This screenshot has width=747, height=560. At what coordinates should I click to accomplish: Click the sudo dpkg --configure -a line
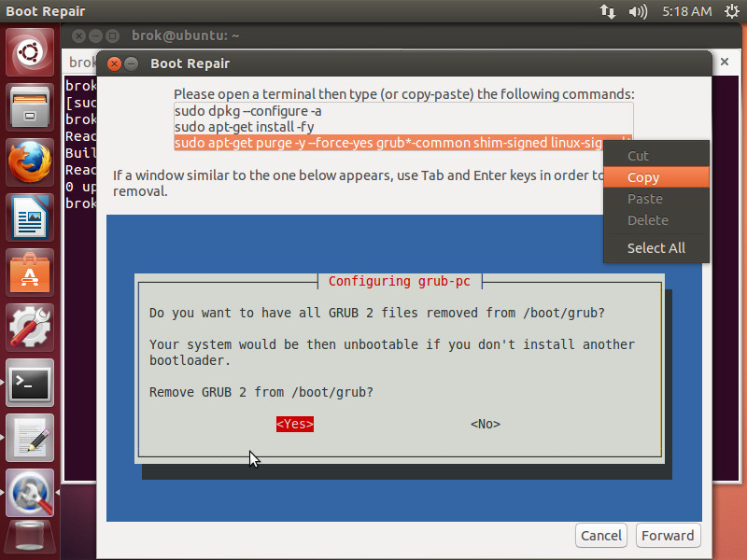(x=247, y=111)
